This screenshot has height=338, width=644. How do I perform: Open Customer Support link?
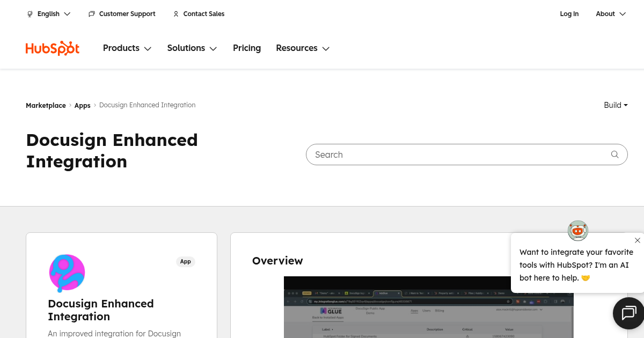122,14
